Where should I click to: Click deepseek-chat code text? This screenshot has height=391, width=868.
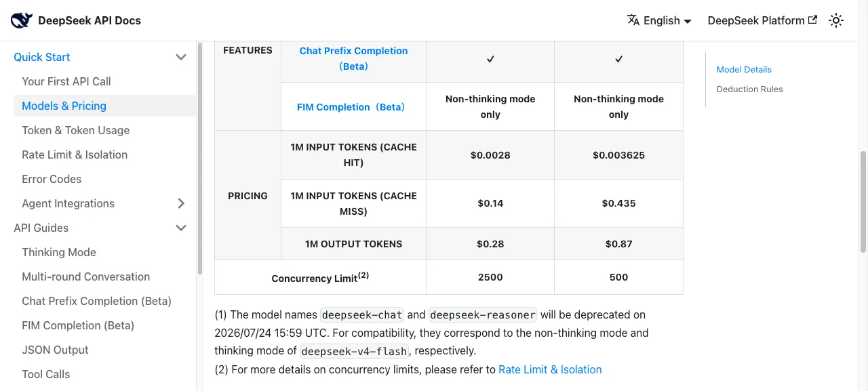(x=362, y=314)
